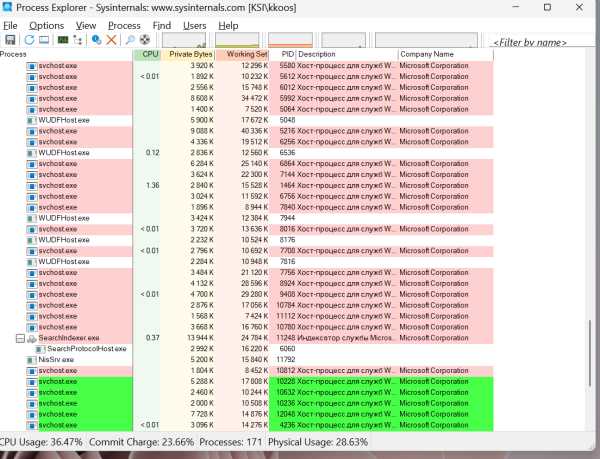600x459 pixels.
Task: Click the WUDFHost.exe icon in PID 8176 row
Action: (x=32, y=240)
